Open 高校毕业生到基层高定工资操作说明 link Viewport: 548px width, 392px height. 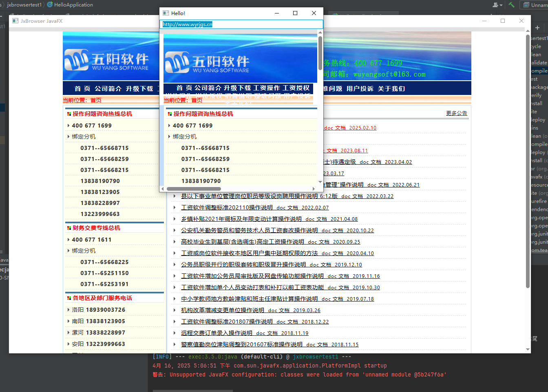[271, 242]
